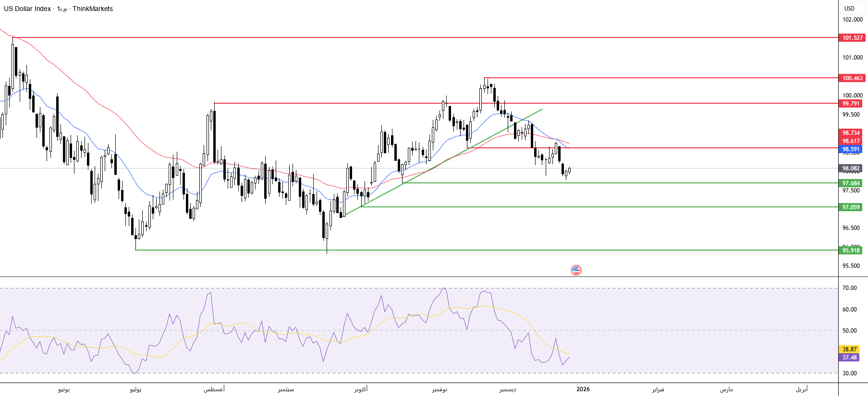The image size is (868, 396).
Task: Click the yellow 38.87 RSI average label
Action: (x=849, y=349)
